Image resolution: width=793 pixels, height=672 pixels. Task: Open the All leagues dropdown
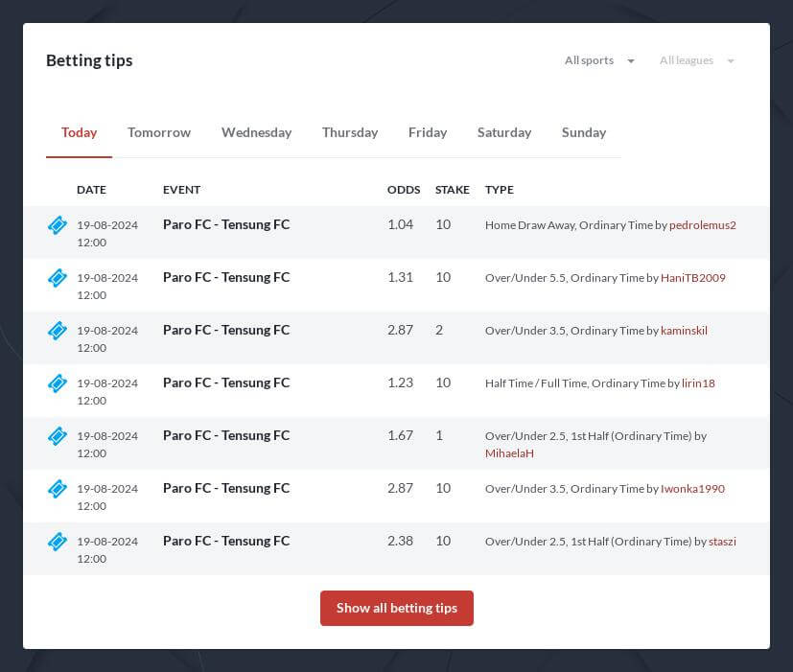(x=696, y=60)
